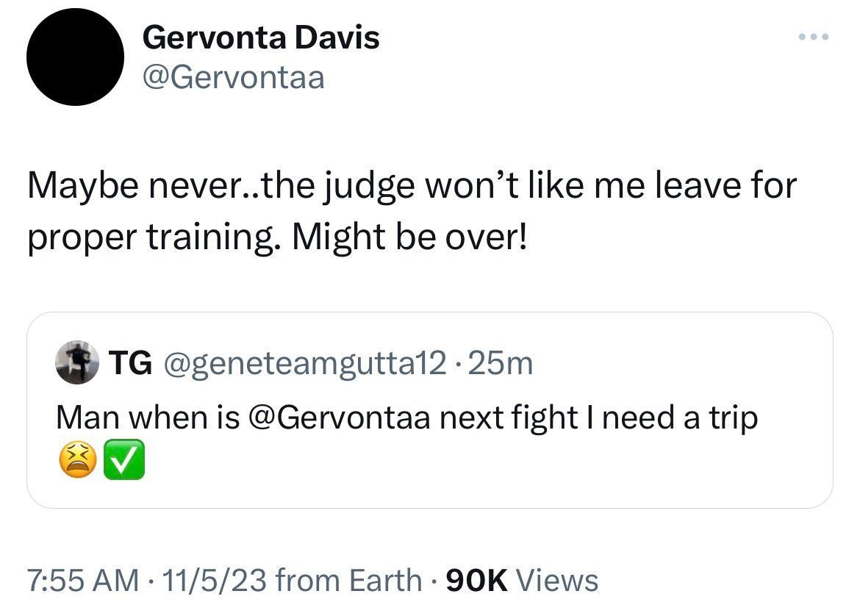Click the "Might be over!" sentence
This screenshot has height=616, width=860.
410,239
